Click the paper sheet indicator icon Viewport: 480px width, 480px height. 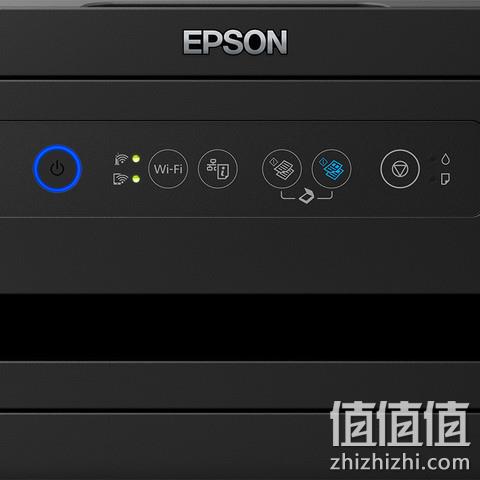[x=445, y=179]
